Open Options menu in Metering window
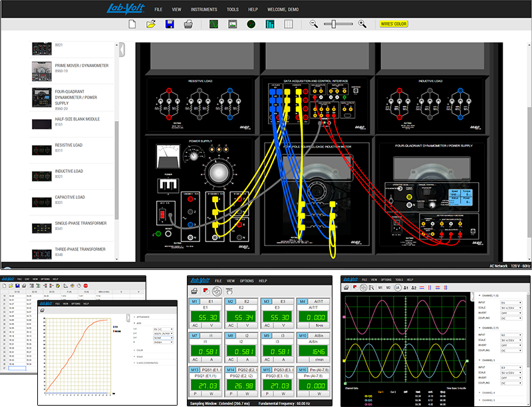Viewport: 532px width, 407px height. pos(247,281)
